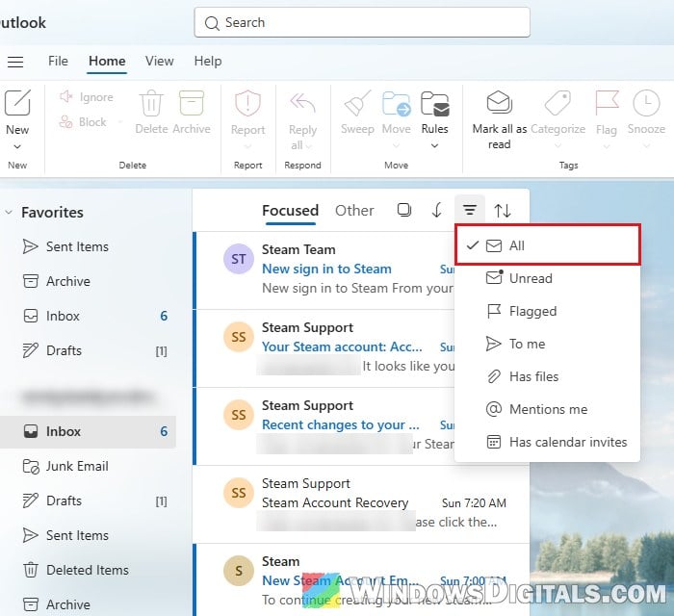Switch to the Other inbox tab

354,211
